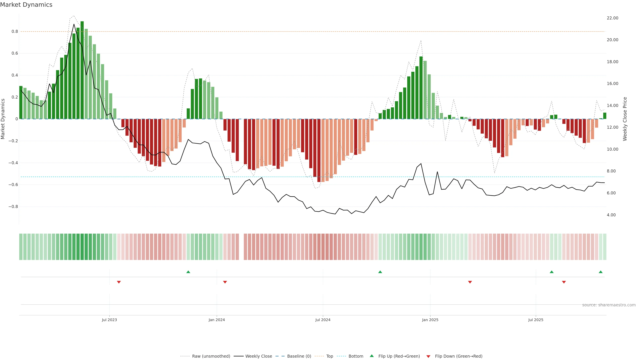Click the rightmost red flip-down triangle marker
Viewport: 644px width, 362px height.
pyautogui.click(x=564, y=282)
